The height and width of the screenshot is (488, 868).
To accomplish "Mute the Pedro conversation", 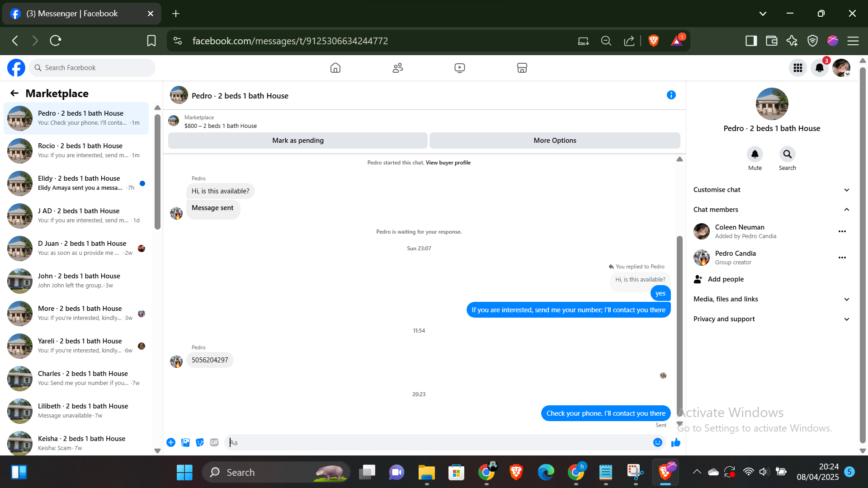I will point(755,154).
